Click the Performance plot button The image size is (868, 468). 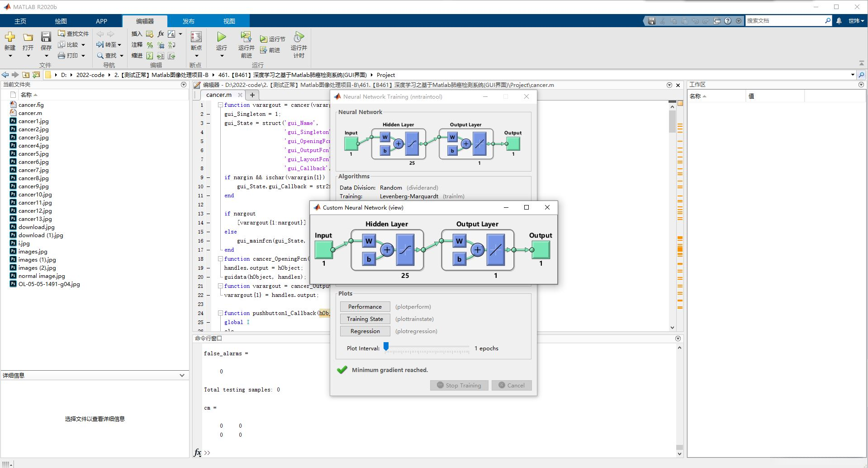(365, 307)
